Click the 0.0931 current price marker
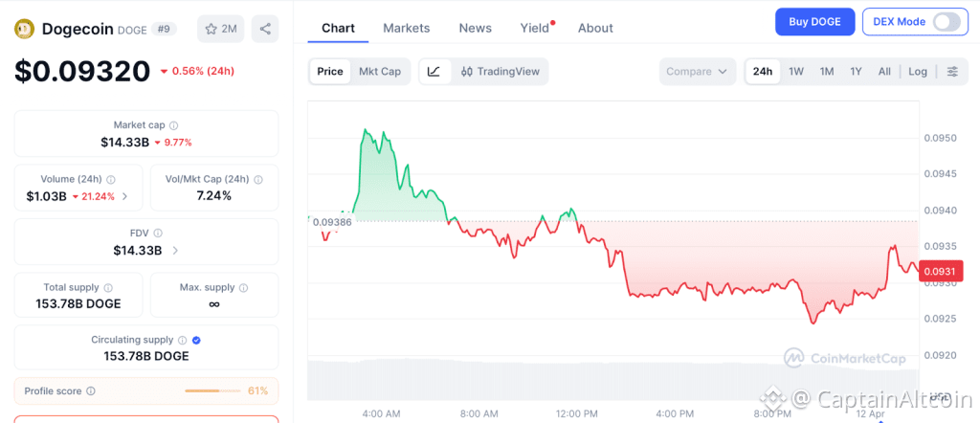Viewport: 980px width, 423px height. click(x=940, y=271)
